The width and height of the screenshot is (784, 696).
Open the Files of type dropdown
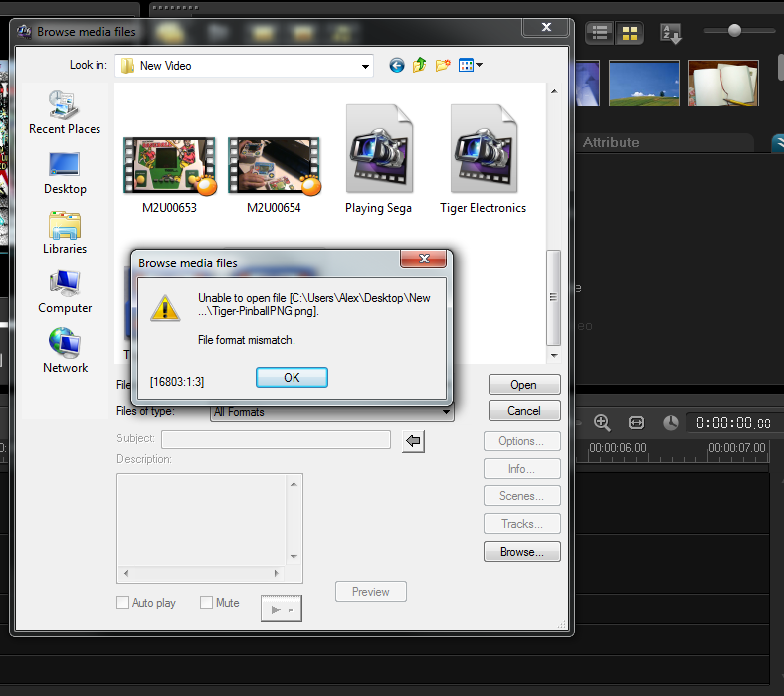pos(446,412)
